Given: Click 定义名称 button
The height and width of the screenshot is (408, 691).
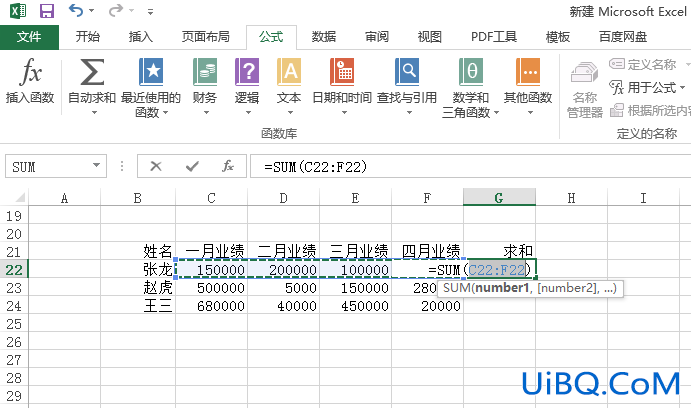Looking at the screenshot, I should (x=643, y=64).
